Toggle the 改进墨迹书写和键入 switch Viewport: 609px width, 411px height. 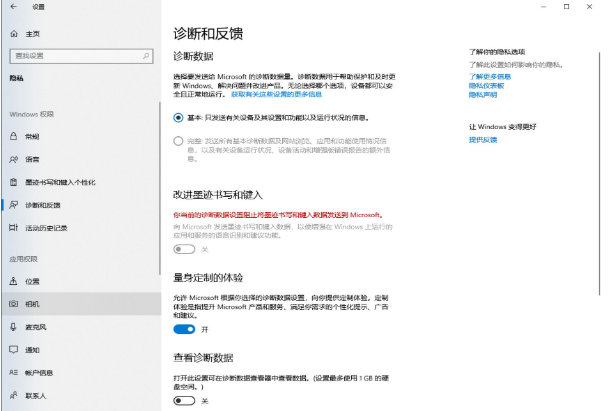[184, 249]
